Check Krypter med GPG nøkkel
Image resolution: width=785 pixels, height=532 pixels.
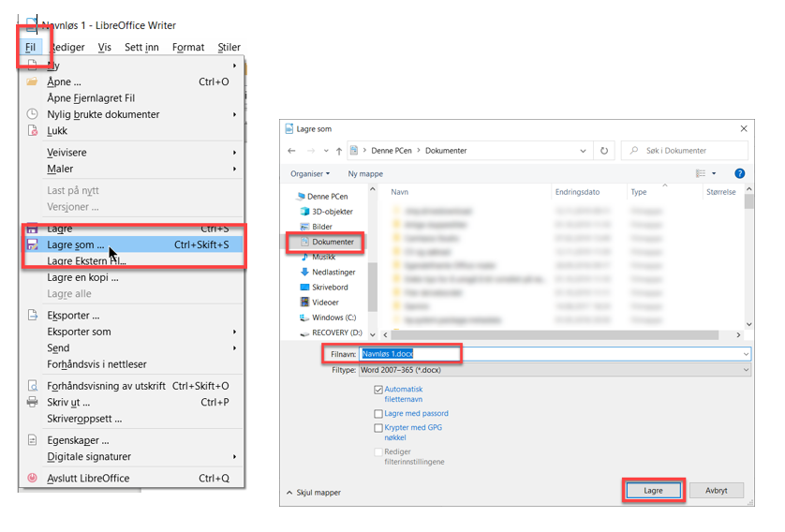coord(378,428)
